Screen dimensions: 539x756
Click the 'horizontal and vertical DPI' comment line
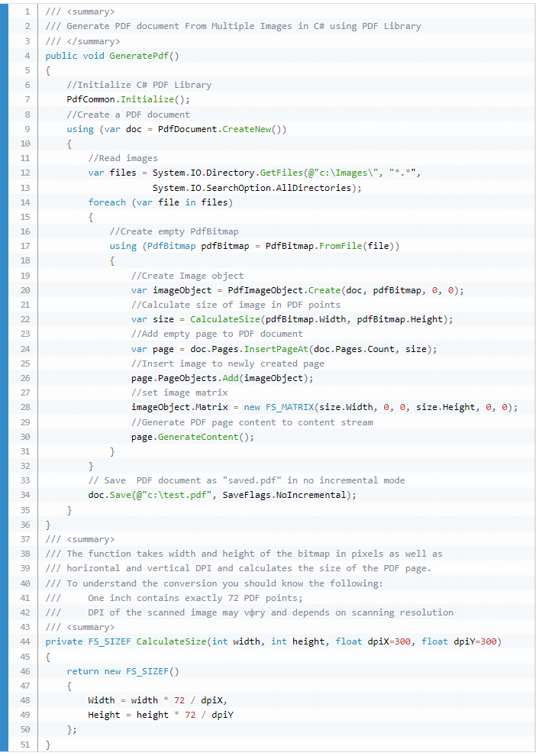click(x=238, y=568)
